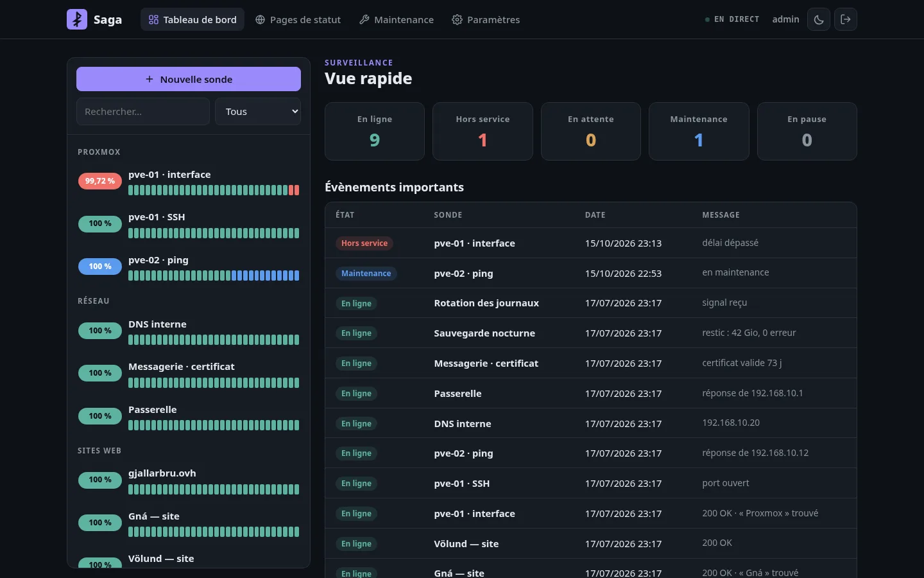This screenshot has height=578, width=924.
Task: Click the SONDE column header
Action: [x=448, y=215]
